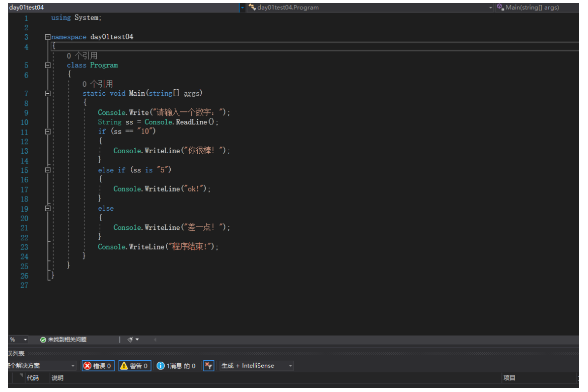
Task: Click the namespace name day01test04 in code
Action: 112,37
